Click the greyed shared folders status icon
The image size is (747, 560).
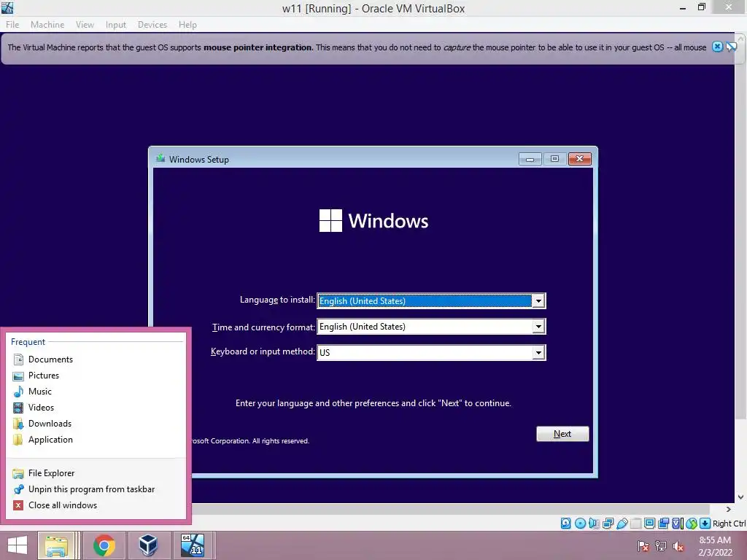tap(635, 524)
